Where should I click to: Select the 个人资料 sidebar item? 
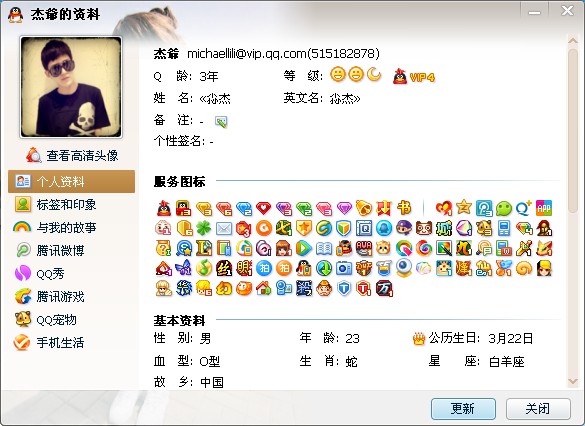click(x=71, y=182)
